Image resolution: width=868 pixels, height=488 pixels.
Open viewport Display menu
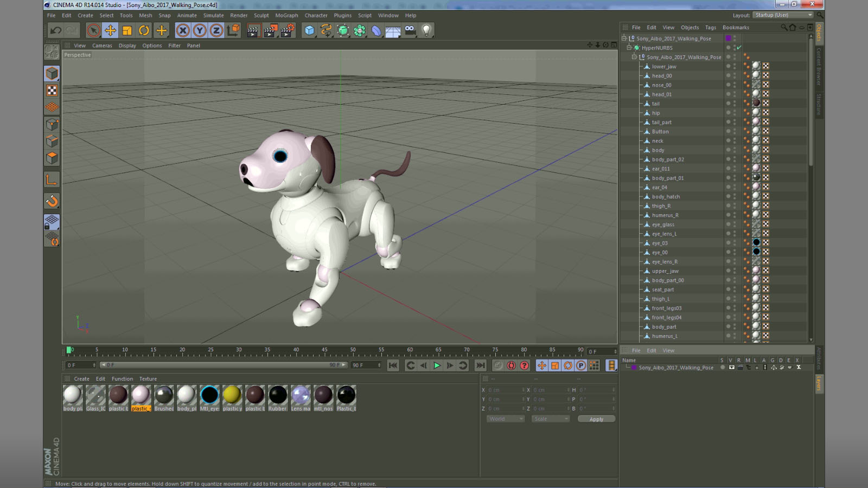pos(127,46)
